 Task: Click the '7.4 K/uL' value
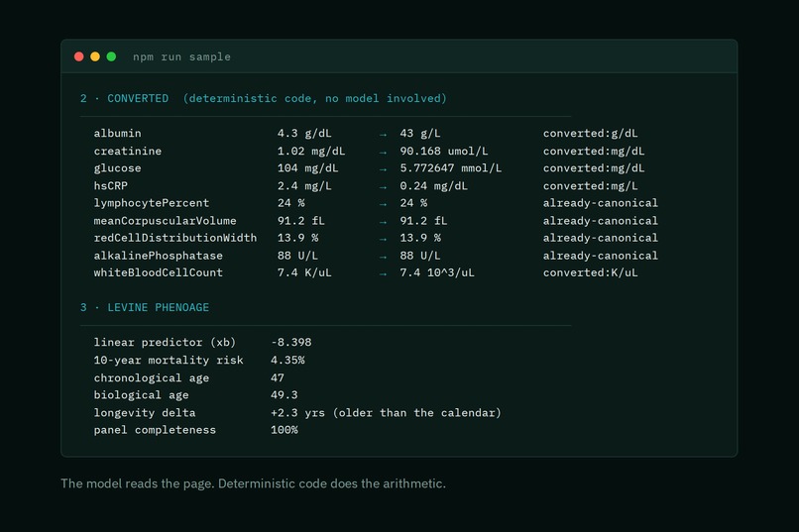(304, 272)
